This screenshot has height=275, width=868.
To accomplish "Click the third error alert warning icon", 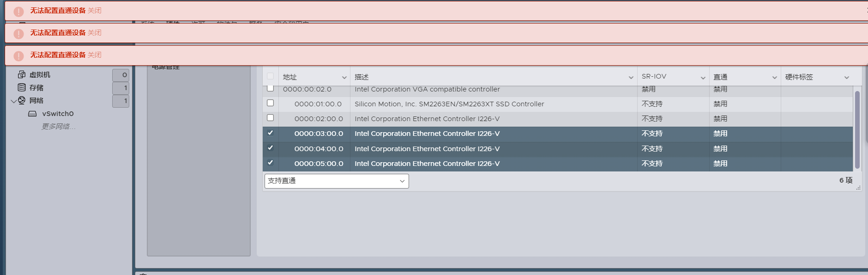I will pos(18,56).
